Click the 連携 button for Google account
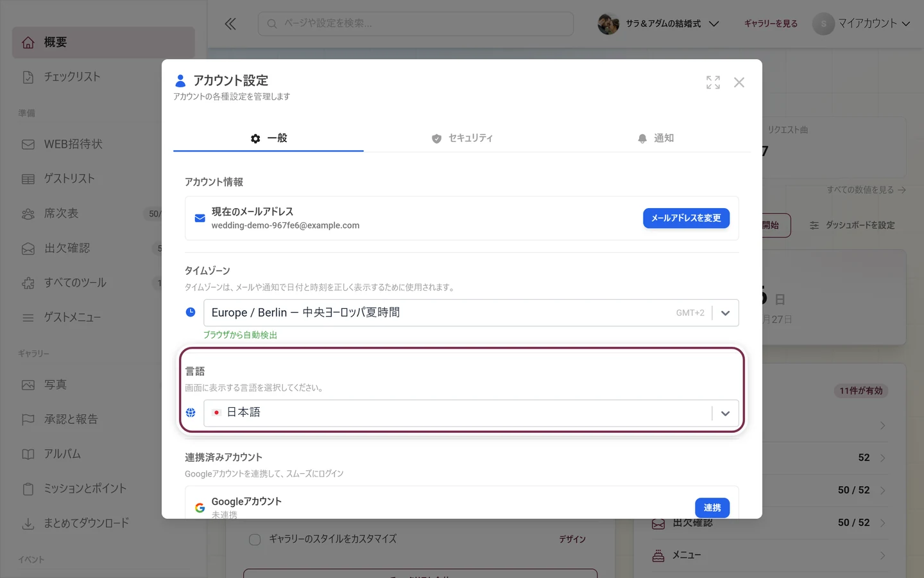The width and height of the screenshot is (924, 578). (x=712, y=507)
